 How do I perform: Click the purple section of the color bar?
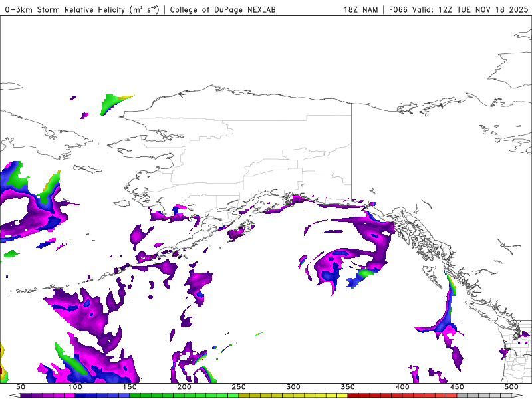(47, 396)
